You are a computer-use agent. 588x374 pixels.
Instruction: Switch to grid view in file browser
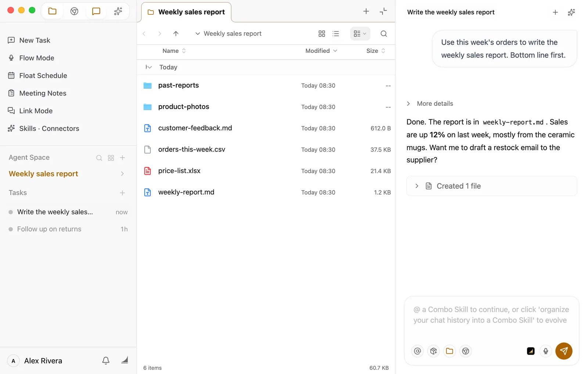pyautogui.click(x=322, y=33)
